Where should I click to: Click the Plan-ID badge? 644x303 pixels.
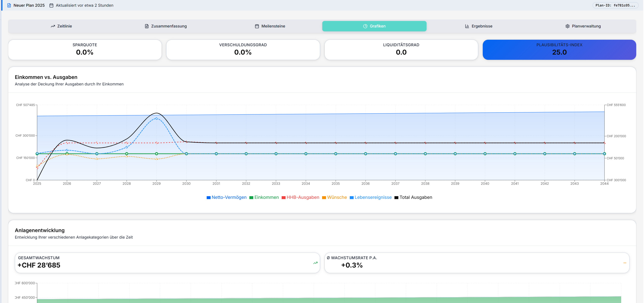[x=615, y=5]
